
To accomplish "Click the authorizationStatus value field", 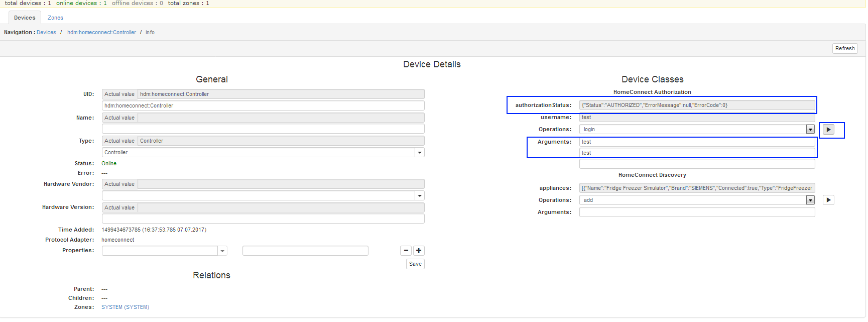I will coord(697,105).
